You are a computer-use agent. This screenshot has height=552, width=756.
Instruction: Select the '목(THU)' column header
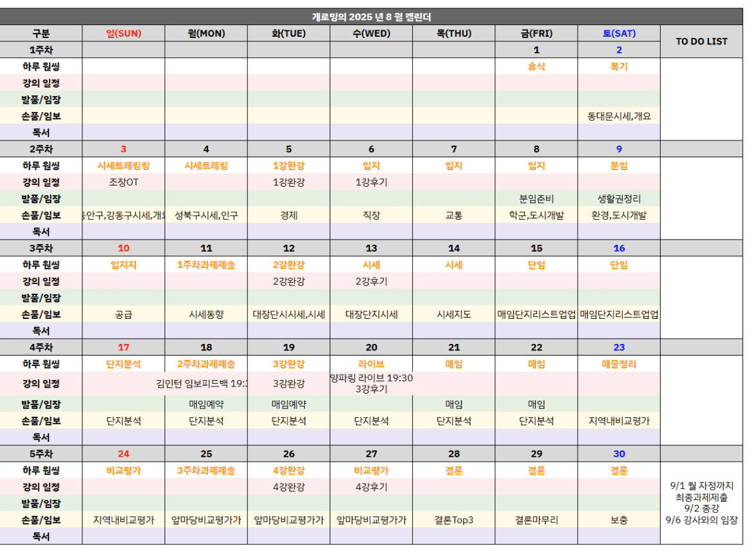(x=454, y=33)
